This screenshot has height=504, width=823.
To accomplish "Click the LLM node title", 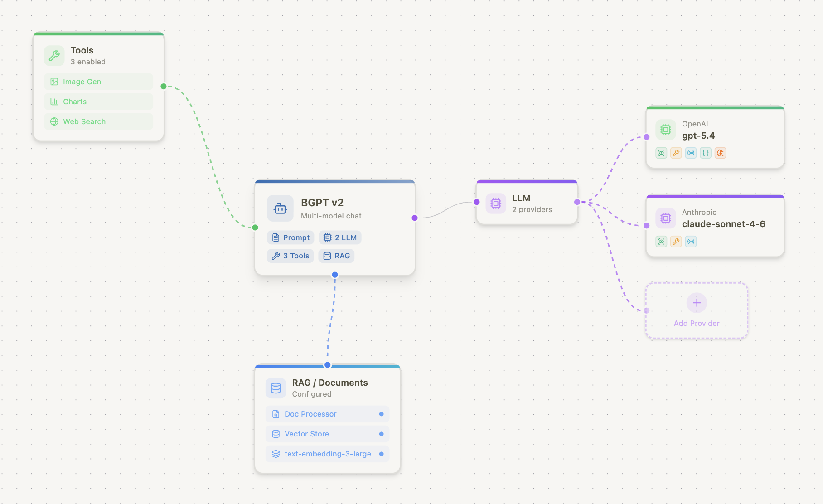I will [x=521, y=198].
